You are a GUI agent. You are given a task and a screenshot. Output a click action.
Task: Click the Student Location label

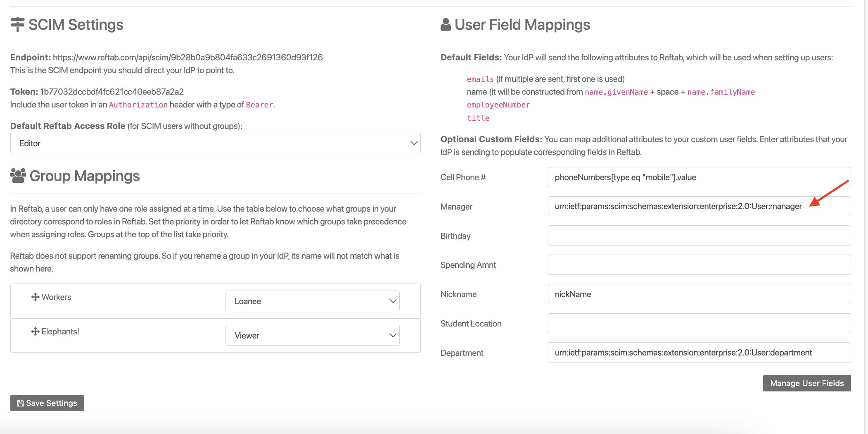[x=471, y=324]
